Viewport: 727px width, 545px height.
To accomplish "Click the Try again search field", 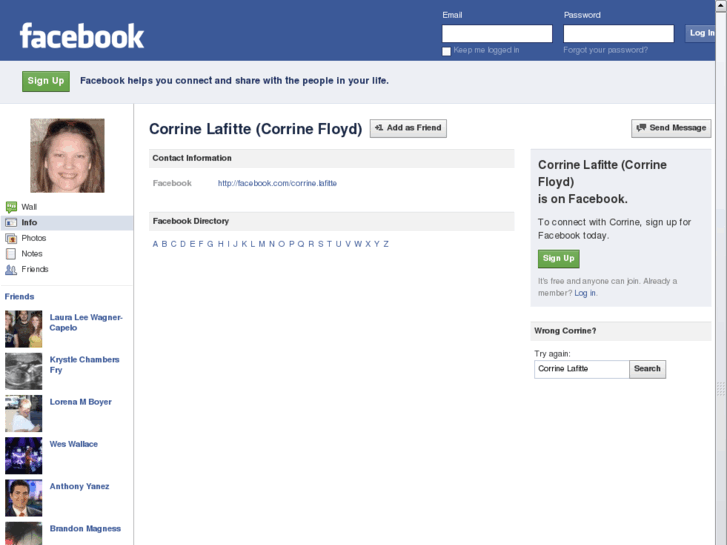I will pos(581,369).
